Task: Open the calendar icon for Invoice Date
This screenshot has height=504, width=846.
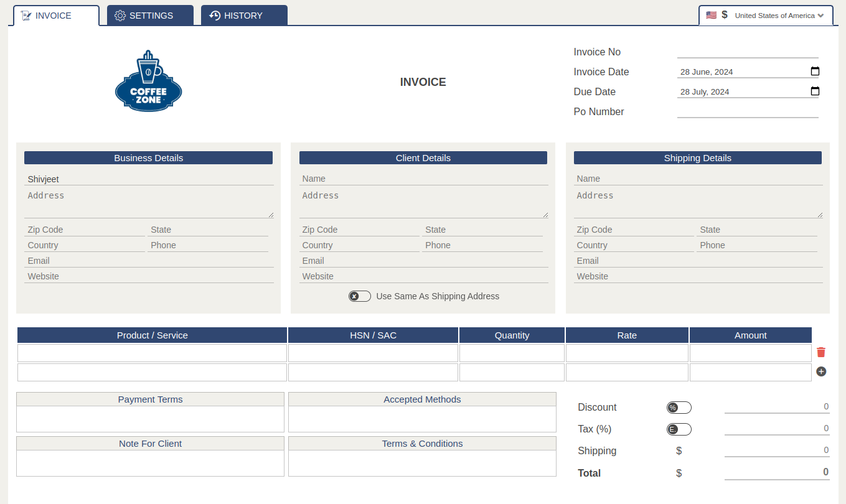Action: tap(815, 72)
